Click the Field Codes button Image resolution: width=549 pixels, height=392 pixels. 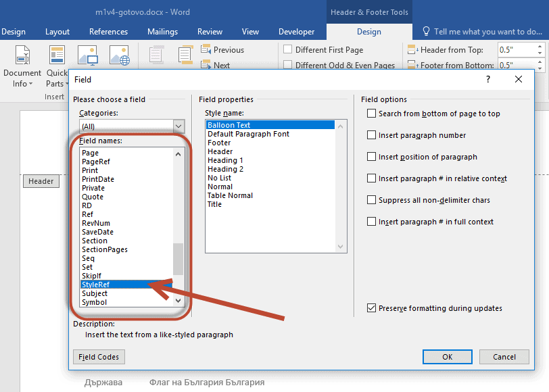pyautogui.click(x=99, y=357)
